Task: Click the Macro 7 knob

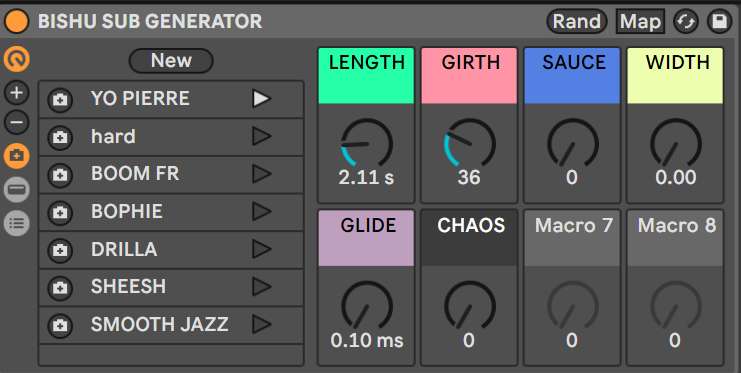Action: tap(573, 306)
